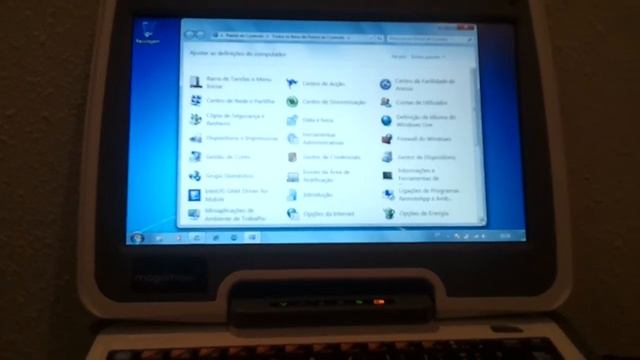
Task: Open Cópia de Segurança e Restauro icon
Action: pyautogui.click(x=196, y=119)
